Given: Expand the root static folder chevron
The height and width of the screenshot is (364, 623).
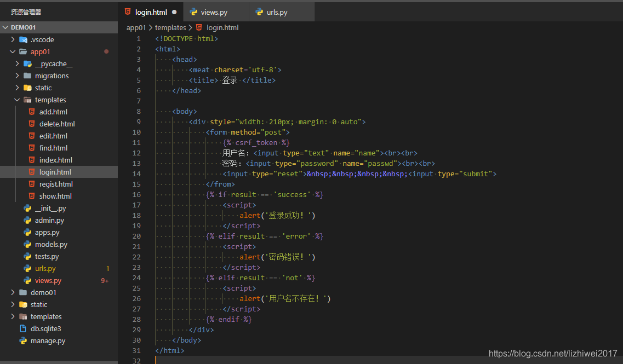Looking at the screenshot, I should (x=13, y=304).
